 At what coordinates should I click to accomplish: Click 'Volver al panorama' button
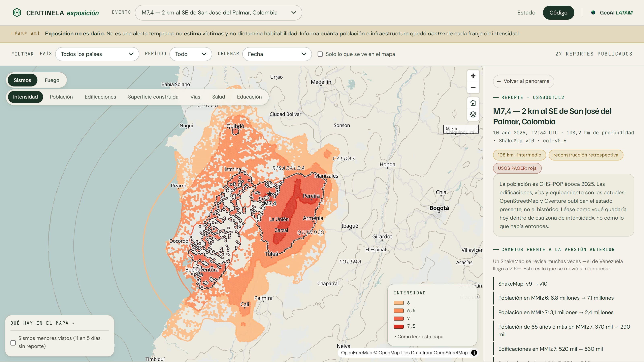pyautogui.click(x=523, y=81)
